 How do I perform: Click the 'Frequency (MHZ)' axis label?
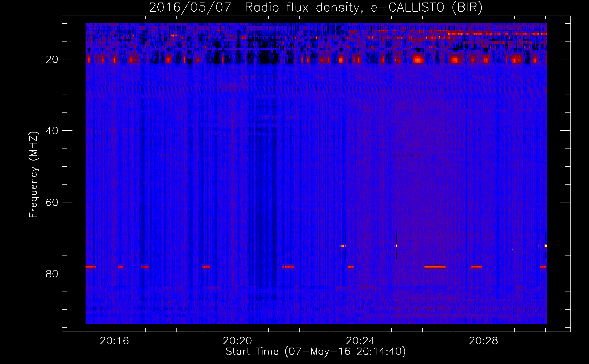33,175
